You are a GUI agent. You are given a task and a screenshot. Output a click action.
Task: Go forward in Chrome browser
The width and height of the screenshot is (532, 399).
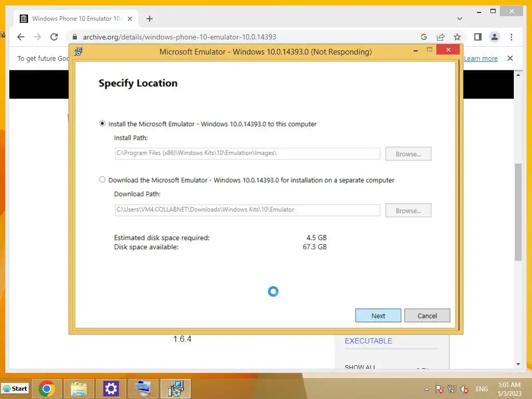37,37
